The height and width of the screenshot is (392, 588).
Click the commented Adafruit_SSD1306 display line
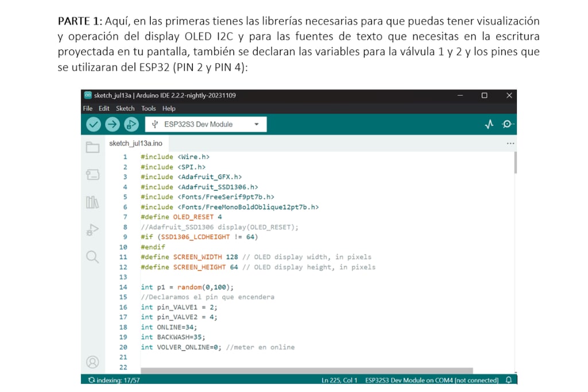click(x=220, y=227)
